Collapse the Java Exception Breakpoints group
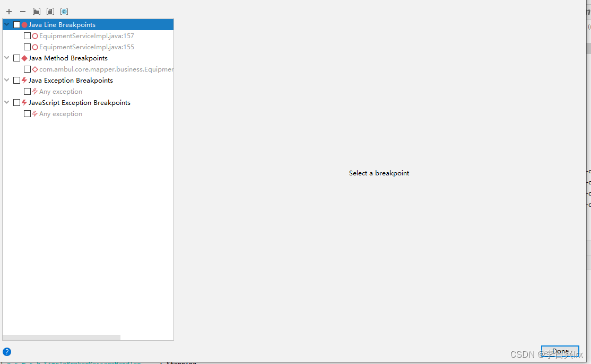Viewport: 591px width, 364px height. [x=7, y=80]
